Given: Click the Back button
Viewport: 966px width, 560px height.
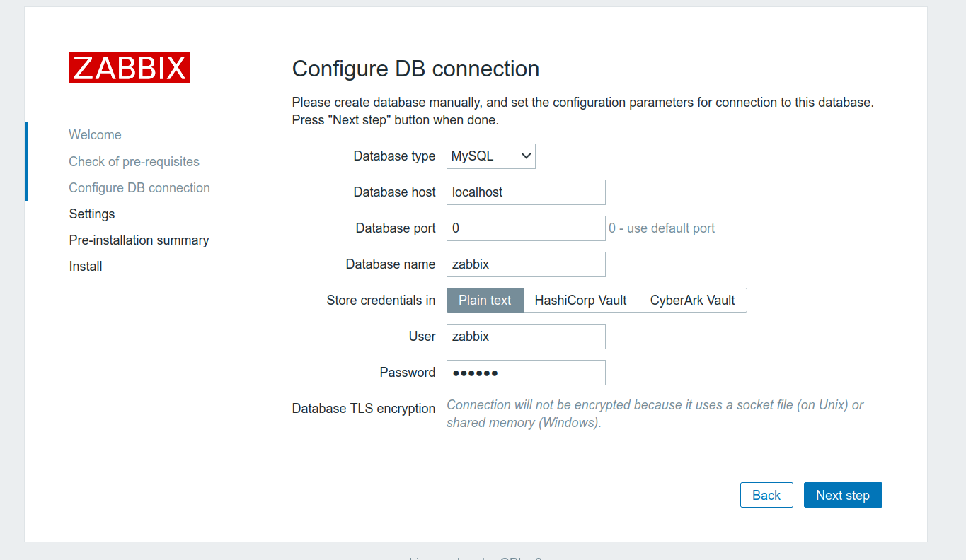Looking at the screenshot, I should [766, 495].
